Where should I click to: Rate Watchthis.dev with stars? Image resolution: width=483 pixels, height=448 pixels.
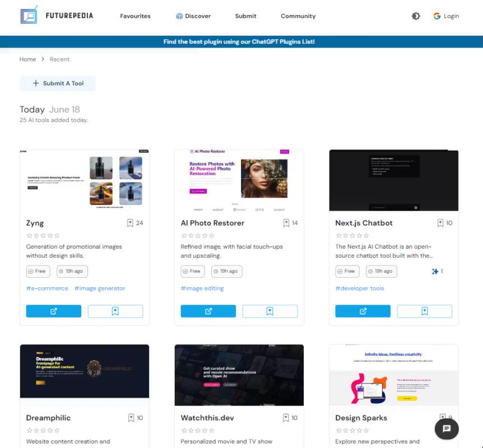click(198, 431)
